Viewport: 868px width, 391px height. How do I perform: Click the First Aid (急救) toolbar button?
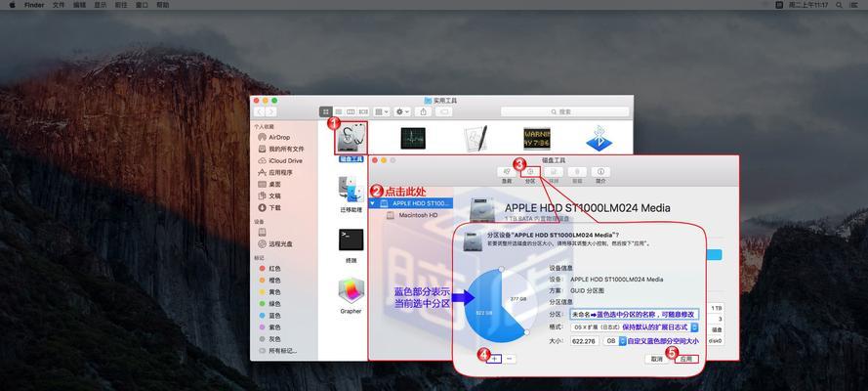click(507, 172)
